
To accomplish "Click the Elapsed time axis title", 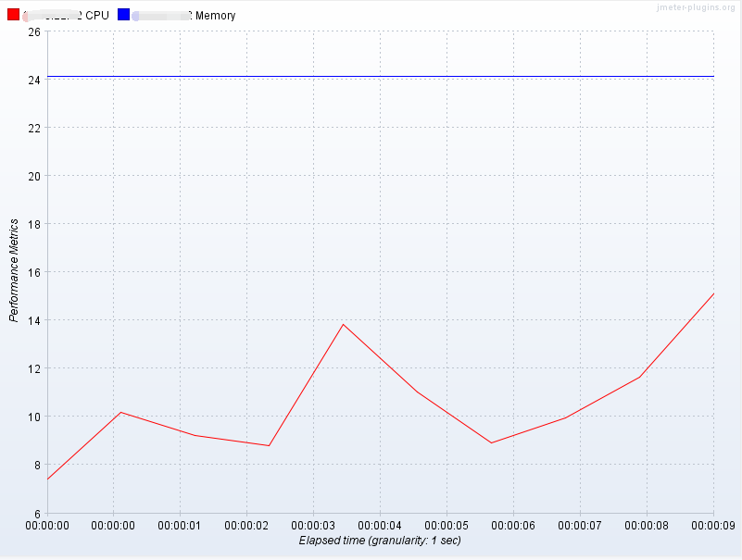I will (380, 541).
